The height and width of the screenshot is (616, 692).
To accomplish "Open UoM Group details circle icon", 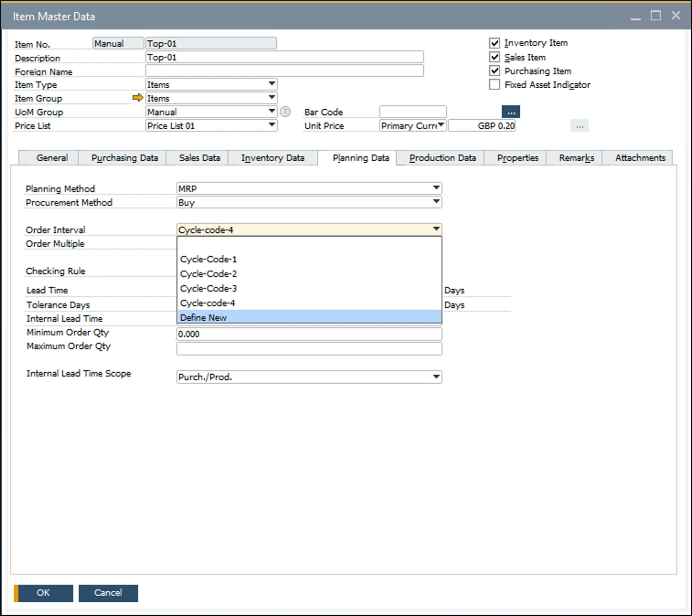I will point(285,112).
